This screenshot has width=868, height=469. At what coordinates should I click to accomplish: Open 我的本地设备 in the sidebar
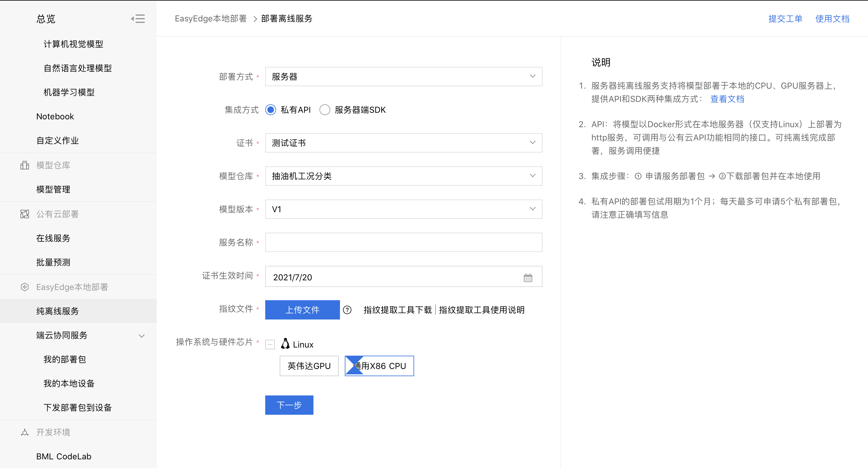(69, 383)
